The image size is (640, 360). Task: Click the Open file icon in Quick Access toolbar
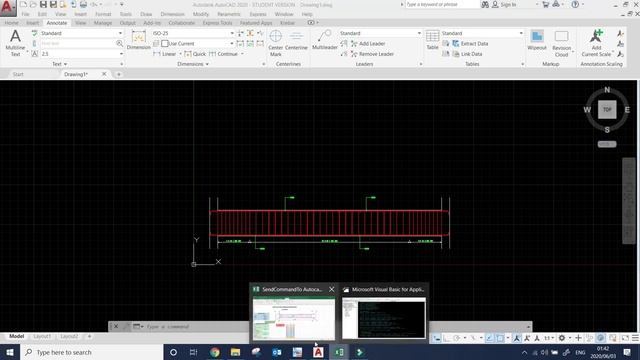click(33, 4)
